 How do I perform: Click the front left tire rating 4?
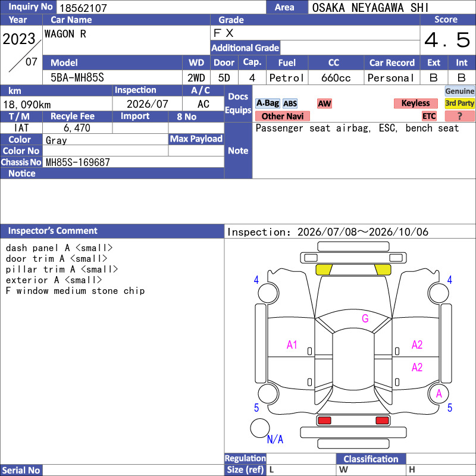coord(256,280)
